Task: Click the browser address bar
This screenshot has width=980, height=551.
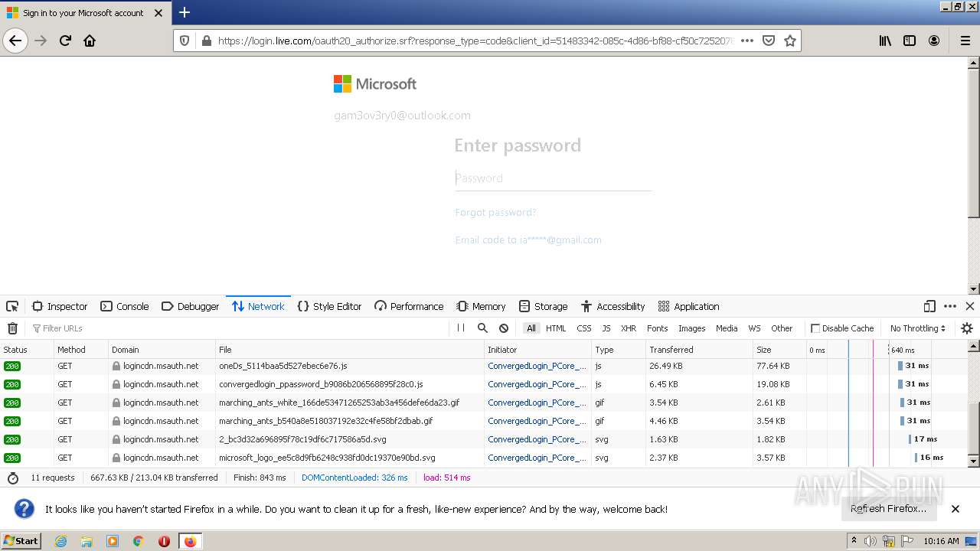Action: (475, 41)
